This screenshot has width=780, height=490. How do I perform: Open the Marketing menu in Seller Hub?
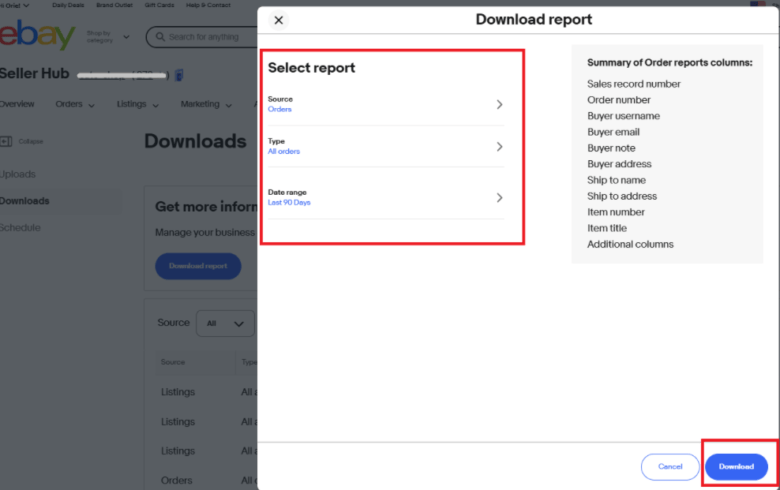tap(206, 104)
